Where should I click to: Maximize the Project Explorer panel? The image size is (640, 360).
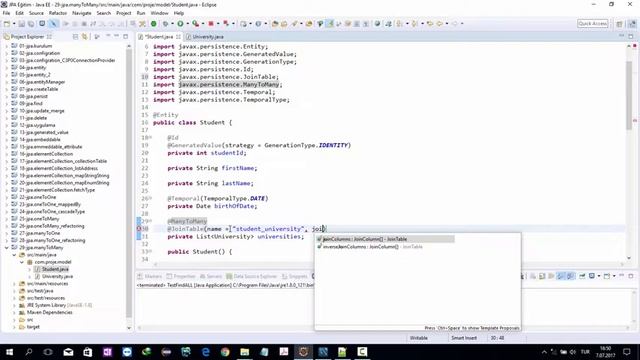(x=125, y=36)
